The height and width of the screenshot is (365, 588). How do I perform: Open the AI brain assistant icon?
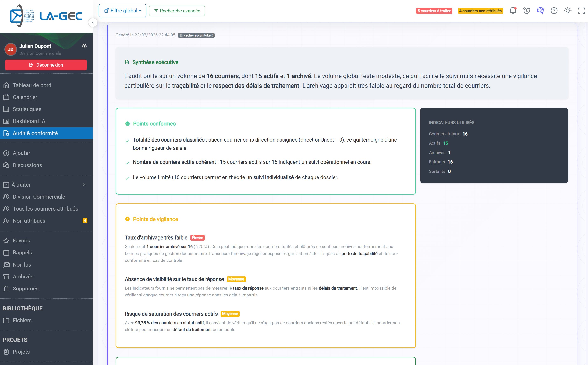(540, 11)
